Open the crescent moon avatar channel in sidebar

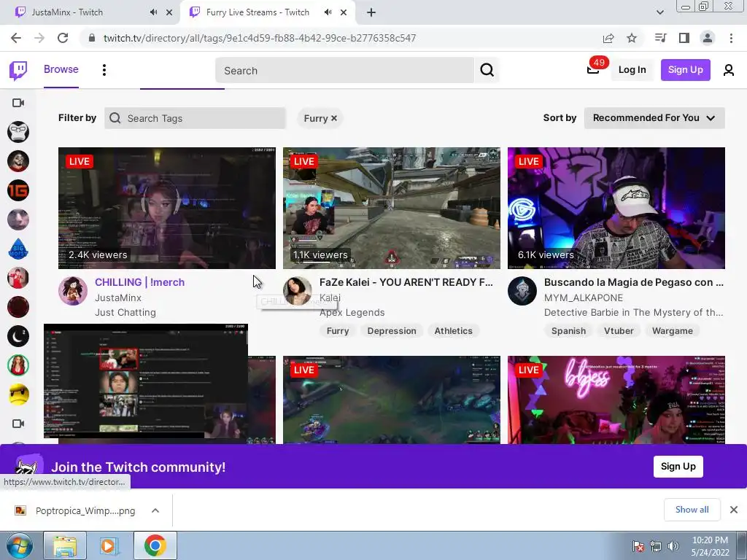pyautogui.click(x=18, y=336)
